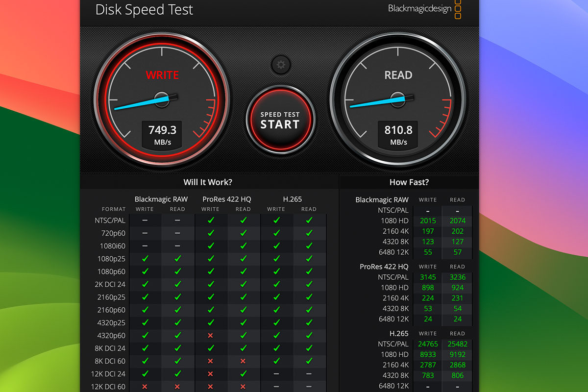Click the How Fast? heading
This screenshot has width=588, height=392.
(x=409, y=182)
